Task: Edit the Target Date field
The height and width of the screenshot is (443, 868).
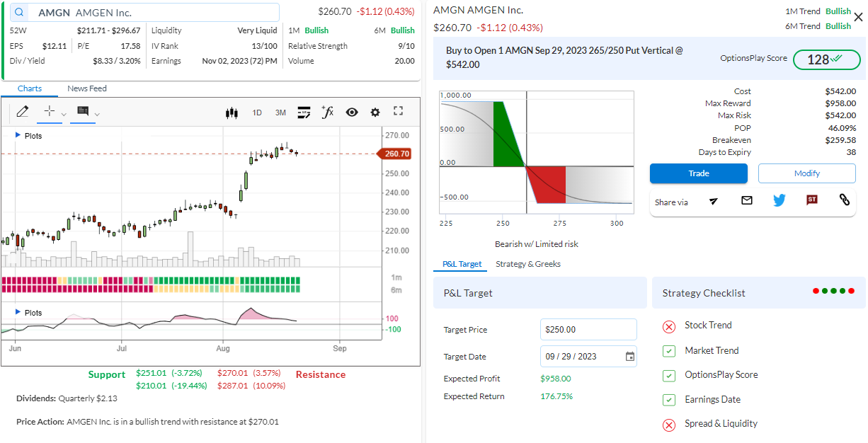Action: 588,357
